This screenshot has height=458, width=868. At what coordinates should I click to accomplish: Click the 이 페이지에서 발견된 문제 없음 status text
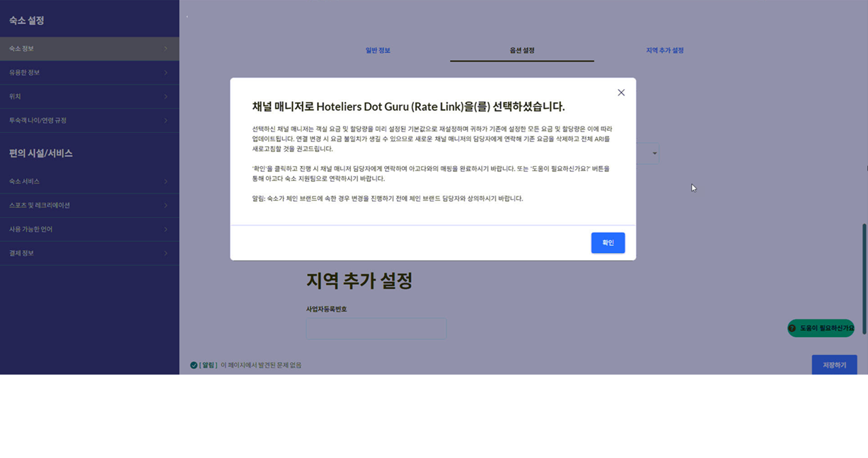tap(261, 365)
